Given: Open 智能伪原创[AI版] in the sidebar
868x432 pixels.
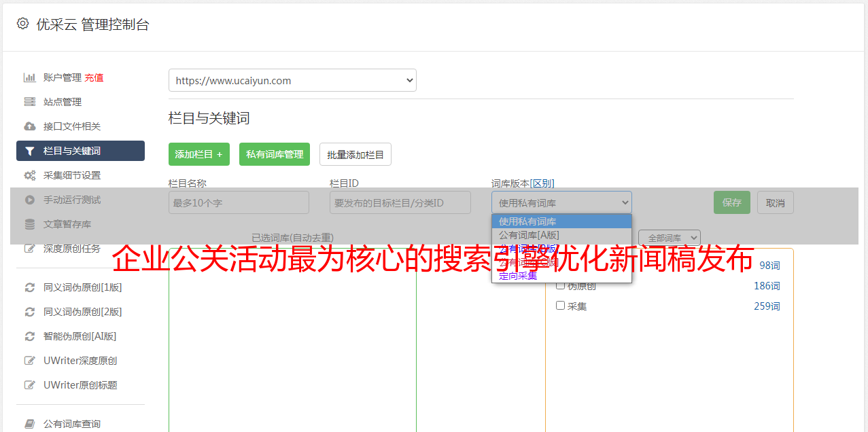Looking at the screenshot, I should [80, 336].
